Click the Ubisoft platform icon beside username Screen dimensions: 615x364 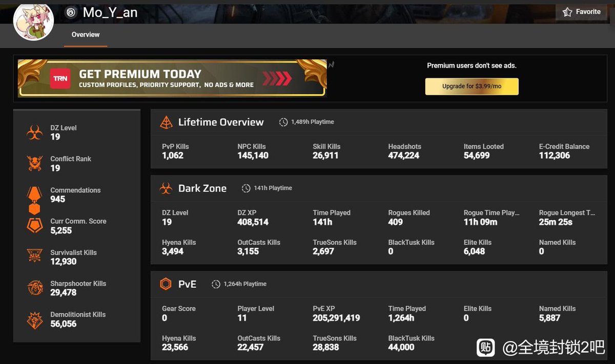(x=71, y=12)
